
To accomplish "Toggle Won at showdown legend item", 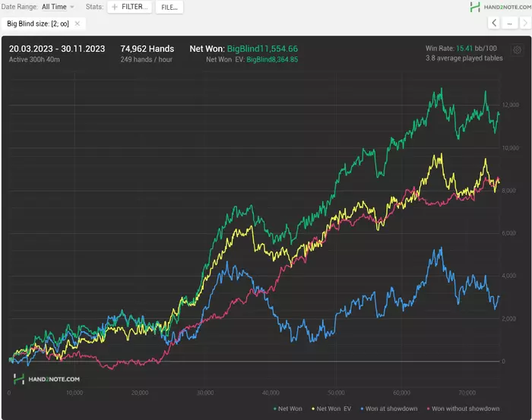I will (389, 409).
